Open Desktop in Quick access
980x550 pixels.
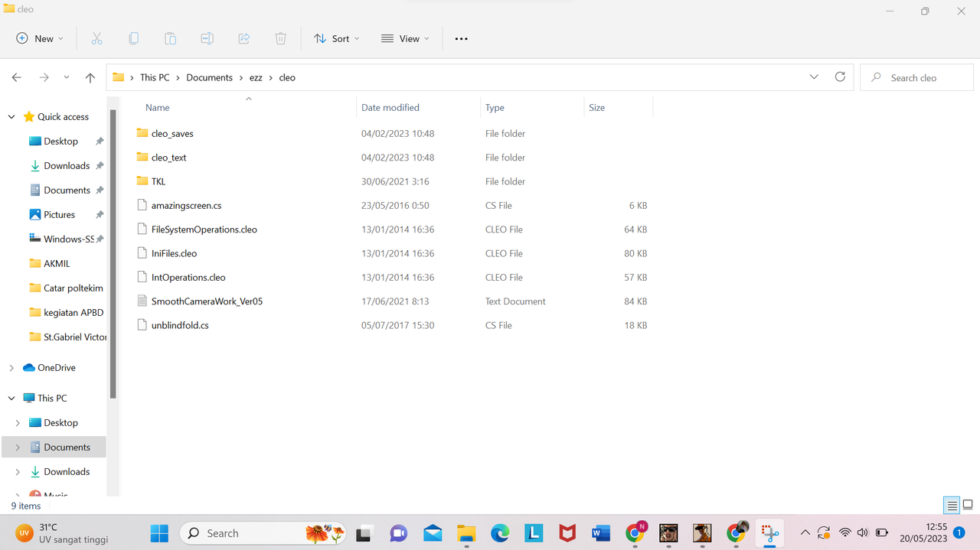60,142
